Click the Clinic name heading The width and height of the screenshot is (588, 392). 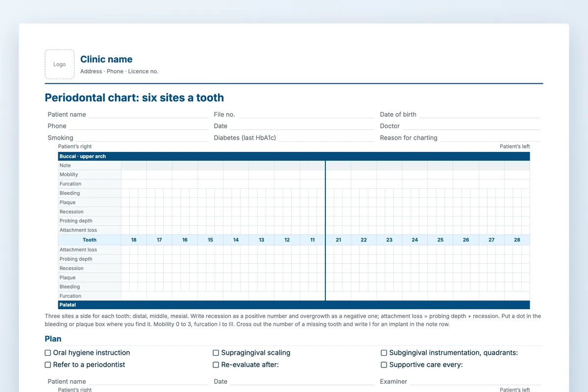(x=106, y=59)
